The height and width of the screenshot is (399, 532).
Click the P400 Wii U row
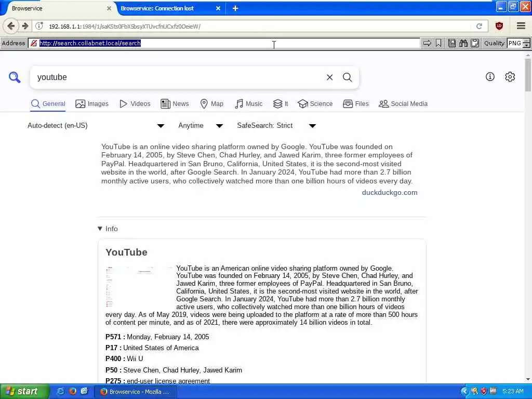pyautogui.click(x=124, y=358)
